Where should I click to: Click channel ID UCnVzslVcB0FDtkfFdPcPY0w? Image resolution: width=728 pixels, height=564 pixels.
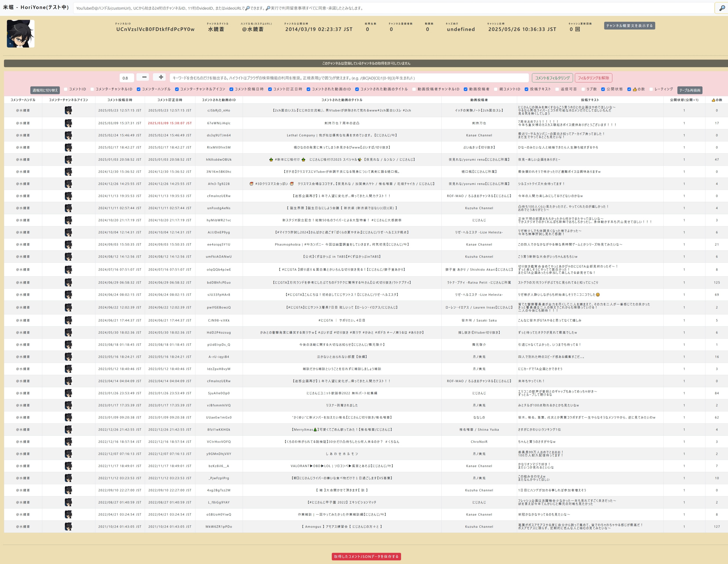pyautogui.click(x=155, y=29)
